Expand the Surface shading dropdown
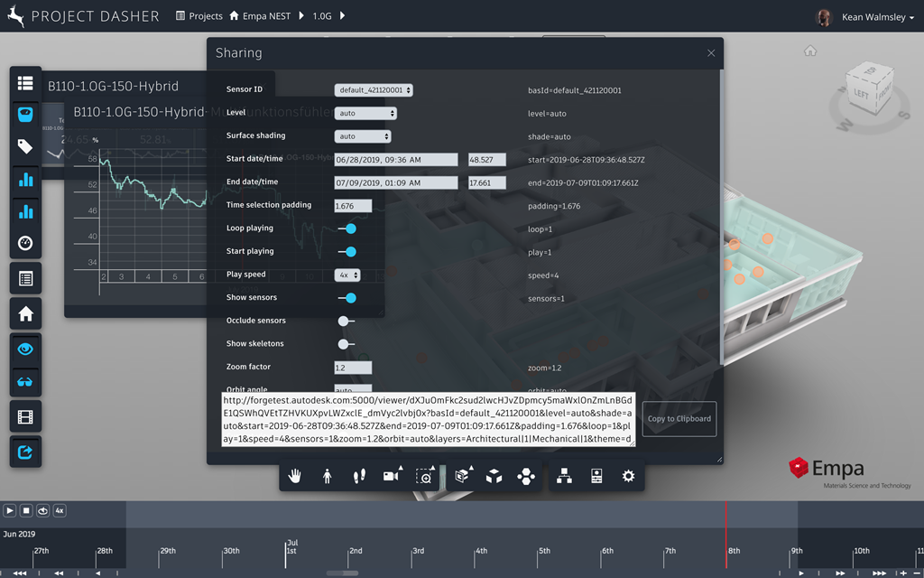The height and width of the screenshot is (578, 924). tap(363, 136)
